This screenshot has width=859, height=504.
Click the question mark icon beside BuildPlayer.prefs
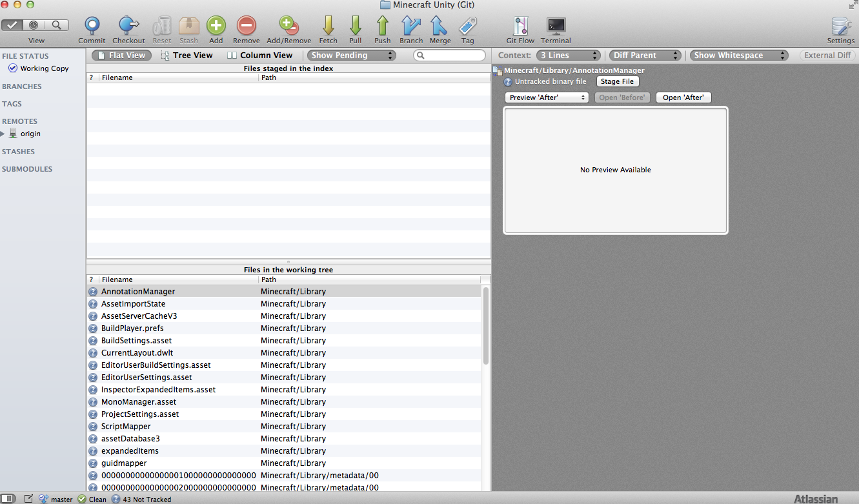[93, 328]
